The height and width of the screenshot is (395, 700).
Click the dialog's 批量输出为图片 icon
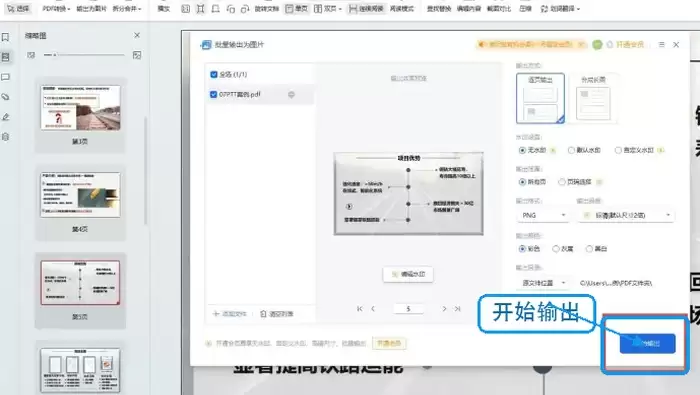206,45
